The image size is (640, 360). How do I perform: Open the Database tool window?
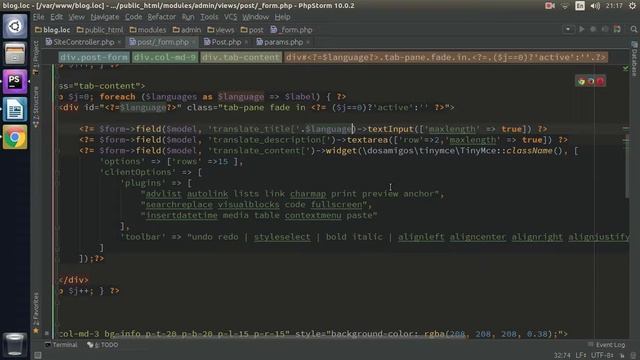click(634, 58)
